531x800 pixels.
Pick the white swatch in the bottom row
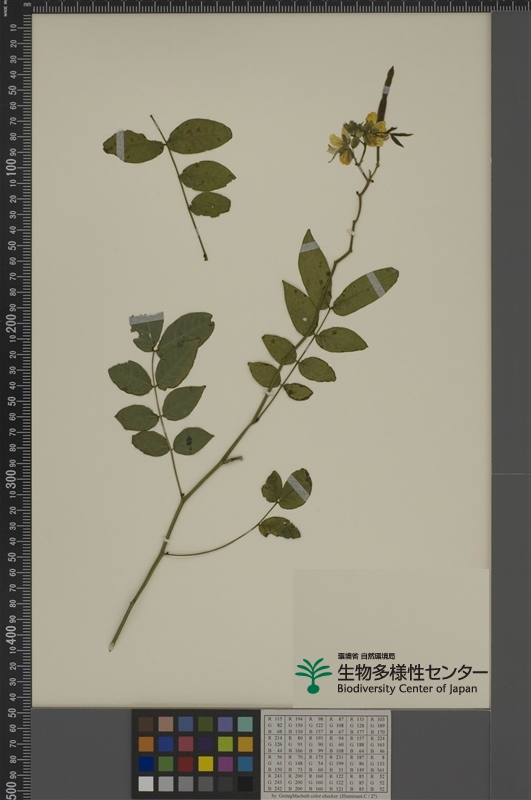click(x=146, y=783)
